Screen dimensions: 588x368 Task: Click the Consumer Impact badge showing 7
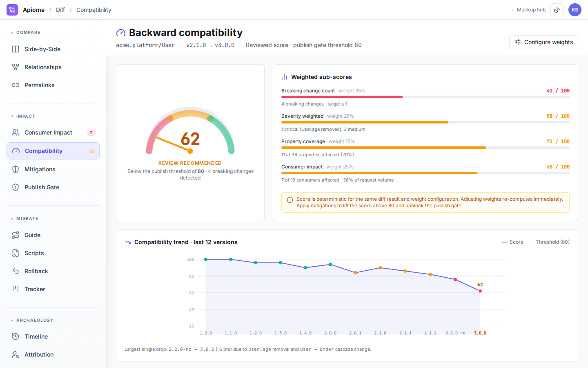[91, 132]
